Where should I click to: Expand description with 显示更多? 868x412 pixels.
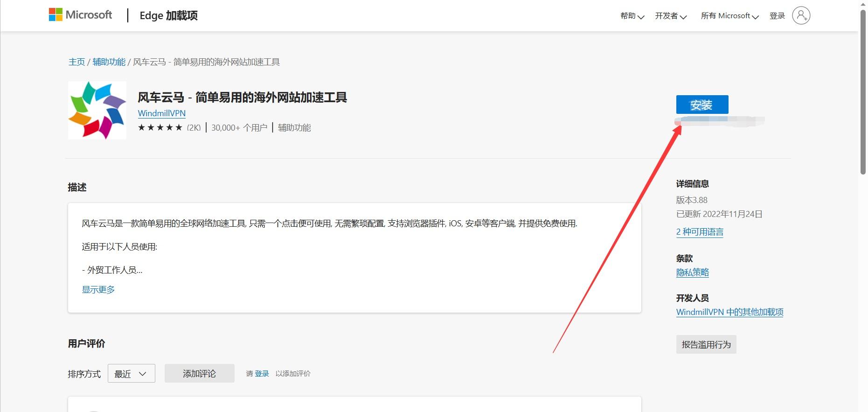[x=98, y=289]
